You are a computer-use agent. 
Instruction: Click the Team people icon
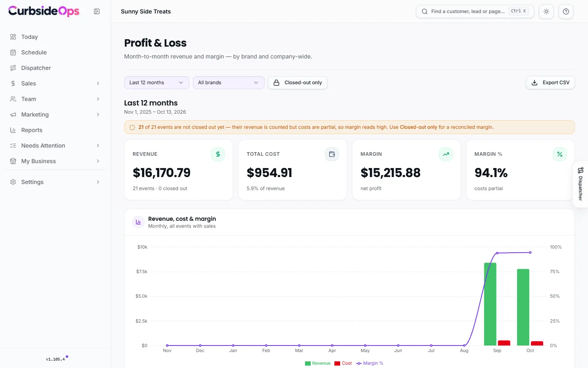point(13,99)
